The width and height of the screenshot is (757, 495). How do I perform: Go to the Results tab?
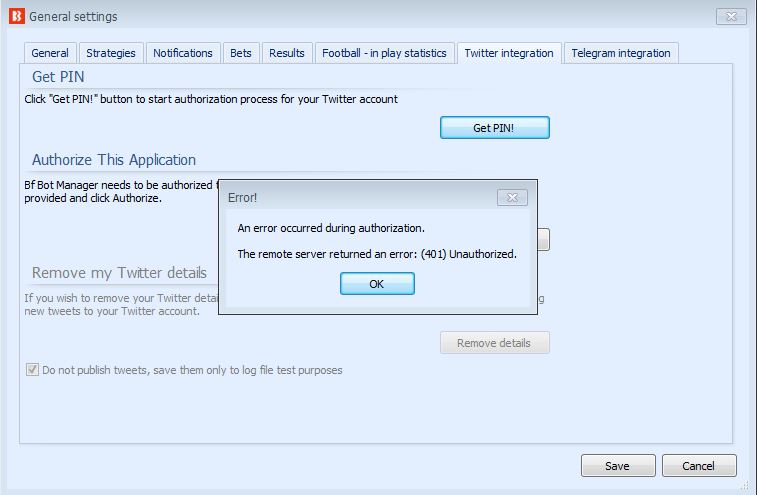click(x=287, y=53)
